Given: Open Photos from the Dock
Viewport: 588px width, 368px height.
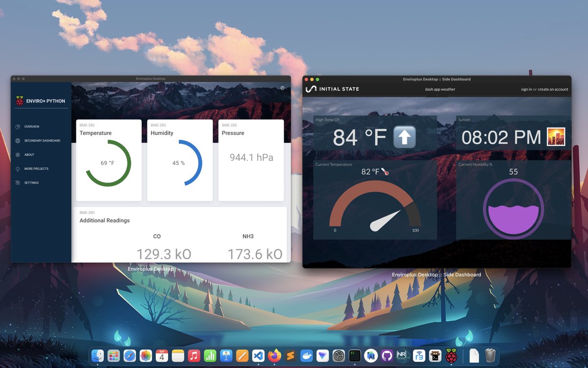Looking at the screenshot, I should click(x=146, y=355).
